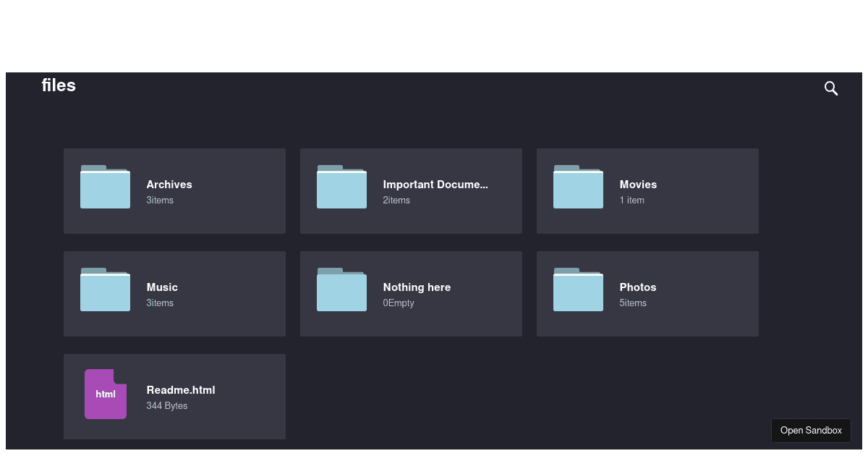The width and height of the screenshot is (868, 456).
Task: Click the Movies folder icon
Action: pyautogui.click(x=578, y=187)
